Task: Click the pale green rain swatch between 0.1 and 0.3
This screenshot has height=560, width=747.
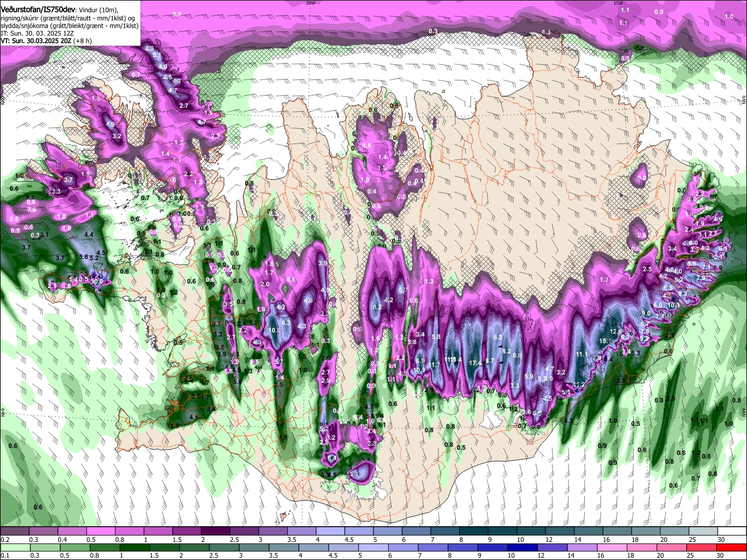Action: pyautogui.click(x=15, y=548)
